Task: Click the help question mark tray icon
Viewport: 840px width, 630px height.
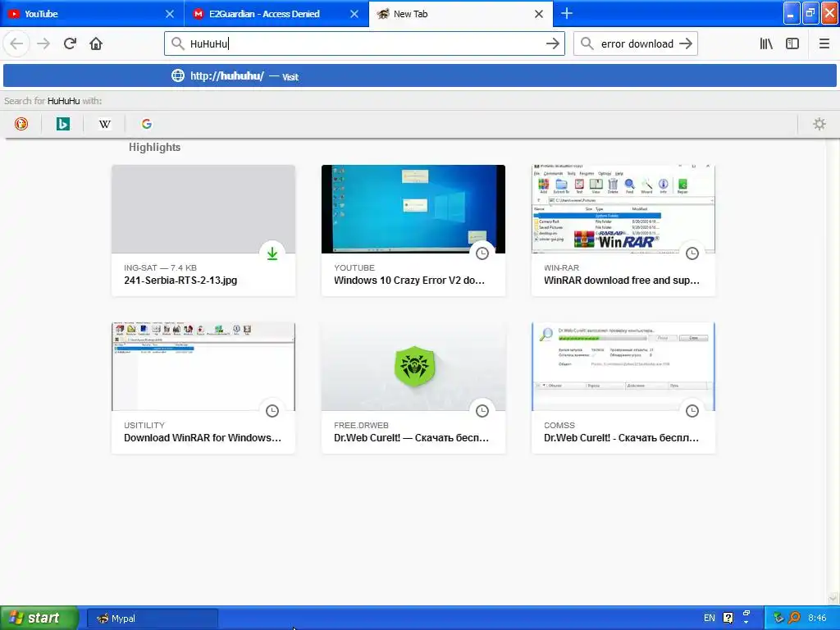Action: pos(728,619)
